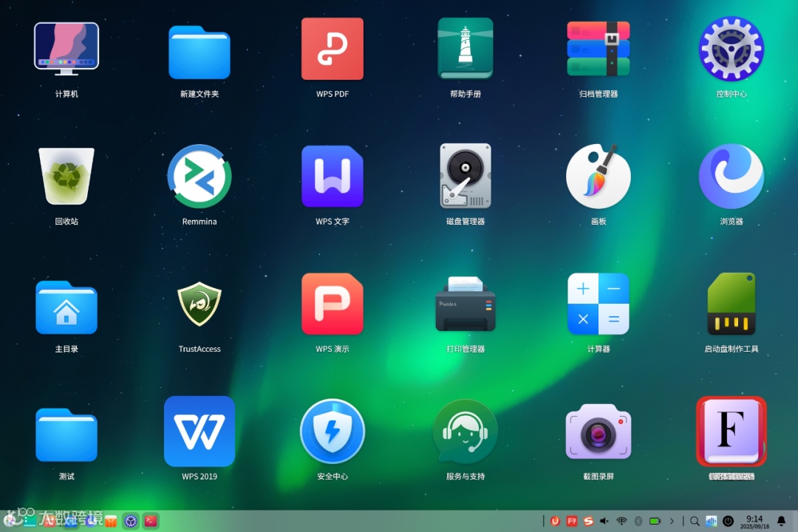Open the Wi-Fi network tray icon
The image size is (798, 532).
621,521
